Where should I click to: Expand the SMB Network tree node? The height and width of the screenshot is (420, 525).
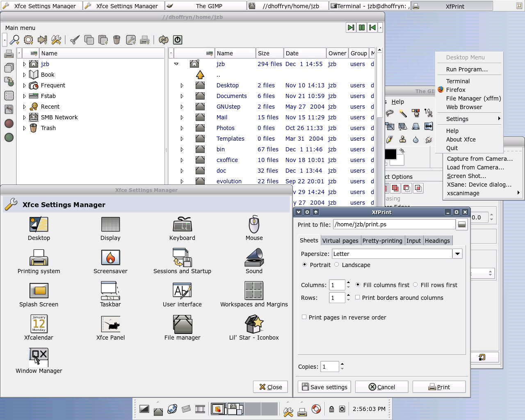[x=24, y=117]
